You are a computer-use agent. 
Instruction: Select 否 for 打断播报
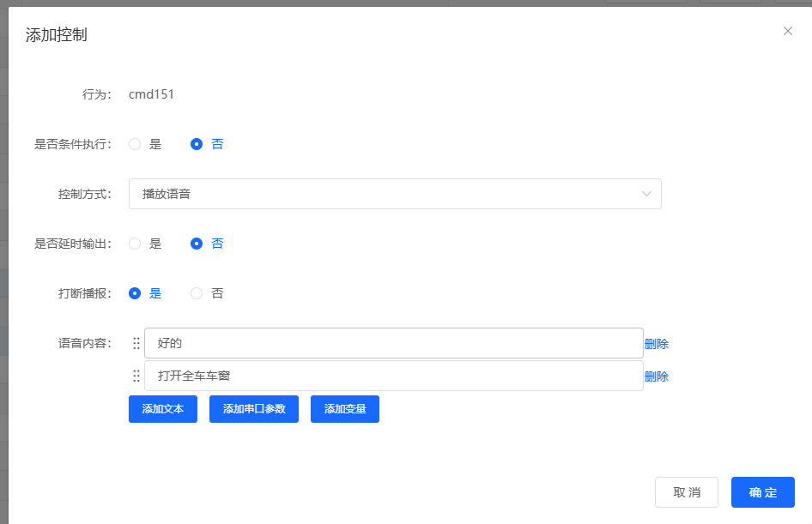pyautogui.click(x=196, y=293)
